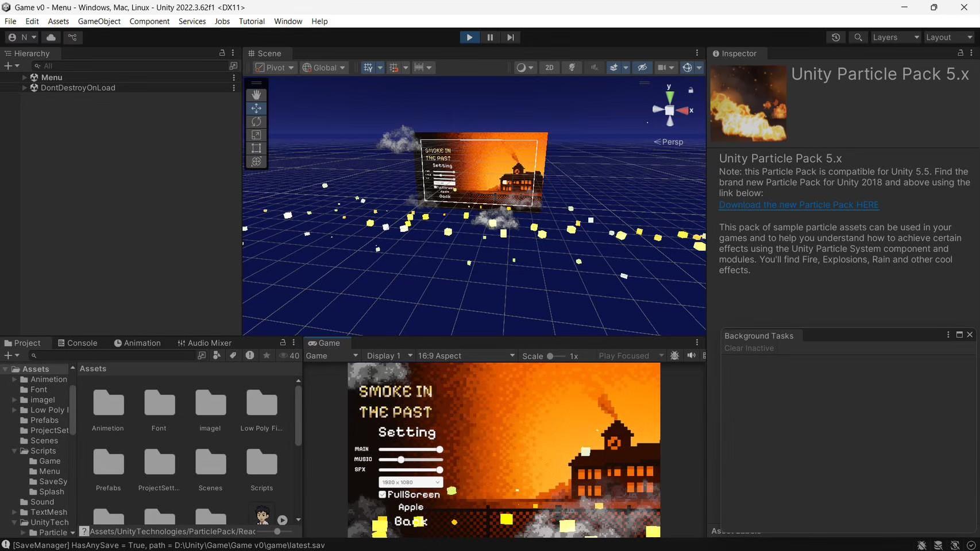Select the Scale tool in Scene toolbar
This screenshot has width=980, height=551.
pos(256,135)
